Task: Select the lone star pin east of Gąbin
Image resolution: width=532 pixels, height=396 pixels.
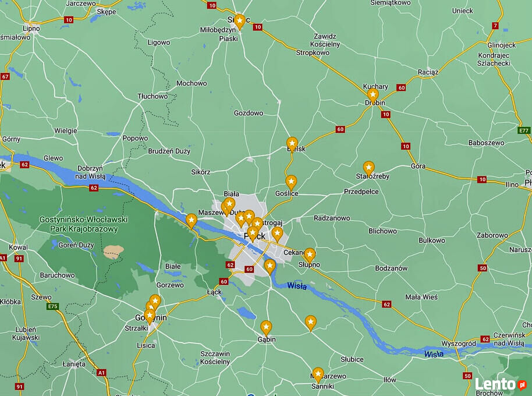Action: point(310,322)
